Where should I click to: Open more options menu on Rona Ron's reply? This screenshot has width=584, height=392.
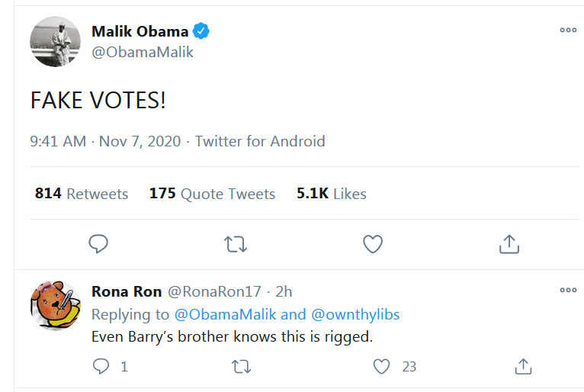[x=568, y=291]
